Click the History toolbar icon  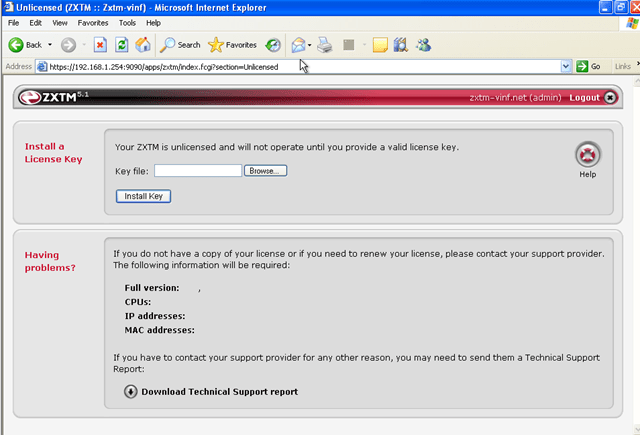[x=273, y=45]
